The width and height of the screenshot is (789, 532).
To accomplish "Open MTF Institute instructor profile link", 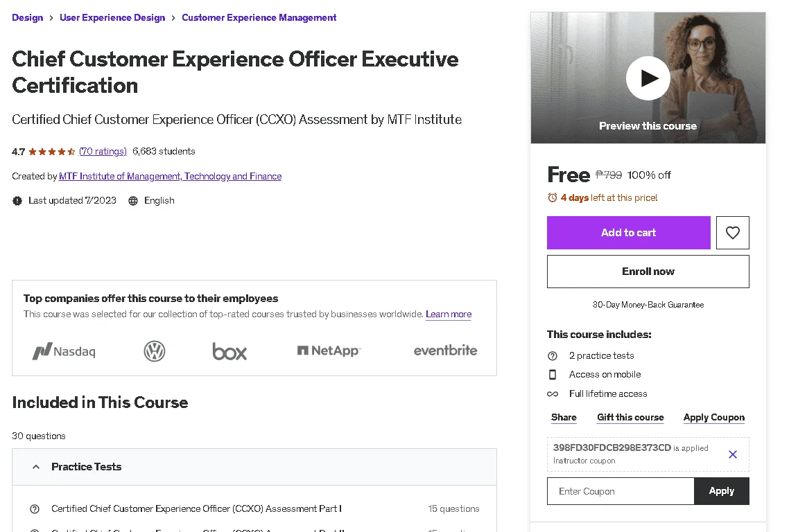I will (x=170, y=176).
